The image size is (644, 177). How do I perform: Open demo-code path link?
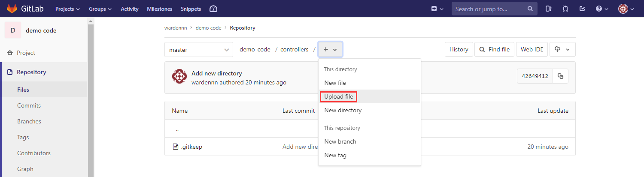point(255,50)
